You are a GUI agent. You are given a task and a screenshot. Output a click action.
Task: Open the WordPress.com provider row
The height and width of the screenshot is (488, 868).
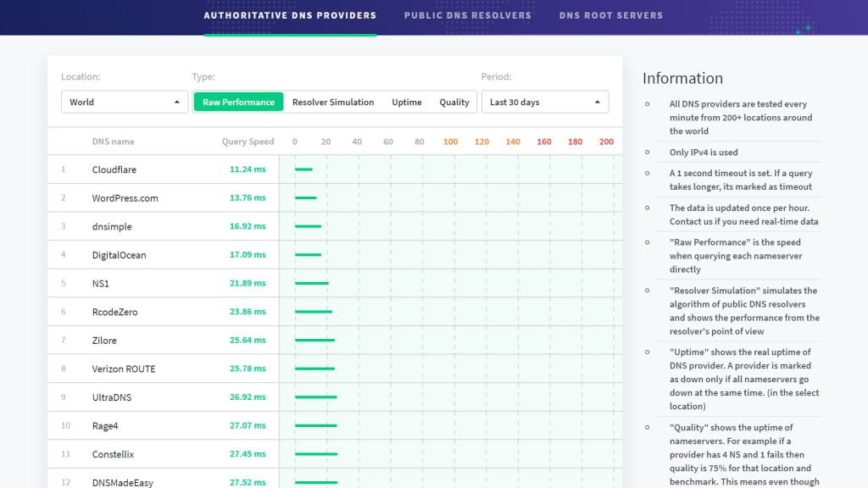coord(334,197)
